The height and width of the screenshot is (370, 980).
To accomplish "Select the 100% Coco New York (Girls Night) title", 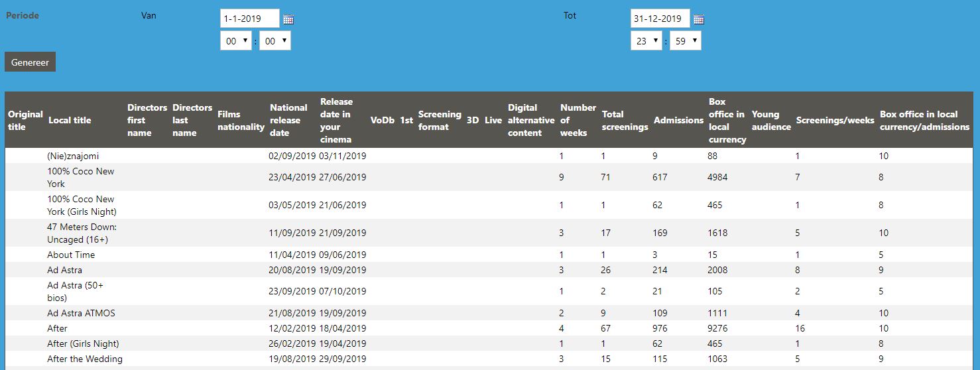I will pyautogui.click(x=82, y=206).
